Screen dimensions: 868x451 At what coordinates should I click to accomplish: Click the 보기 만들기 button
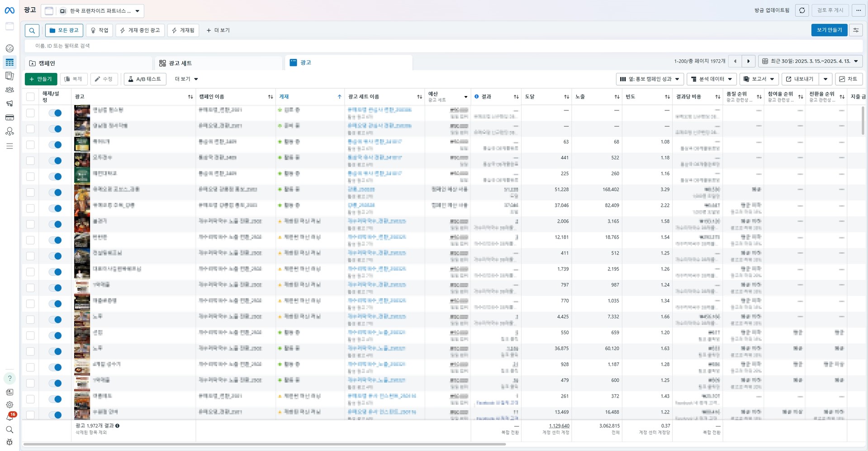(x=829, y=30)
